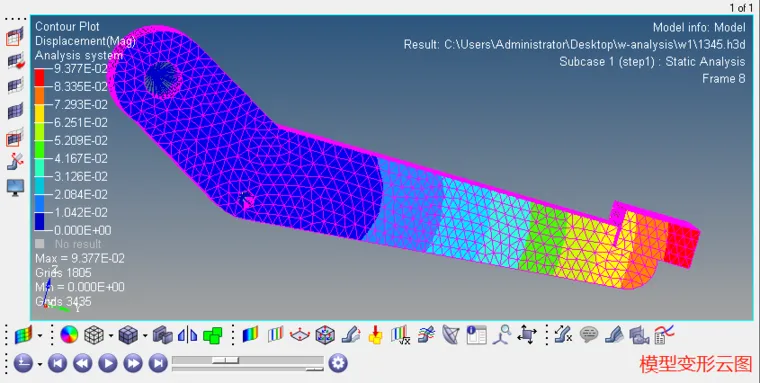The image size is (760, 383).
Task: Click the upper animation frame slider handle
Action: 225,360
